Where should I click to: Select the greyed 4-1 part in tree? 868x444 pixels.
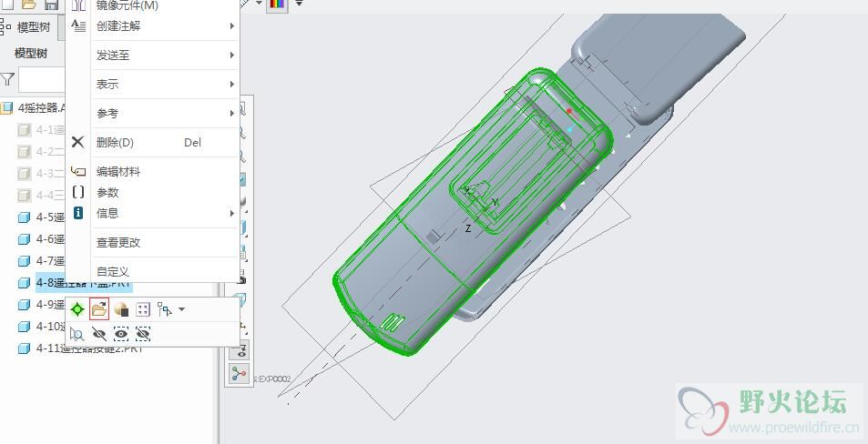(50, 130)
